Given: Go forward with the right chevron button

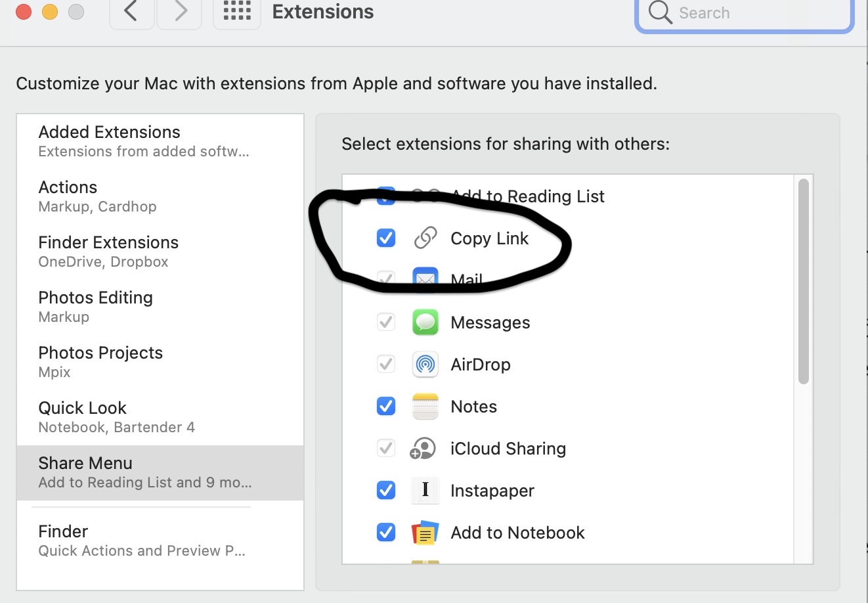Looking at the screenshot, I should click(180, 12).
